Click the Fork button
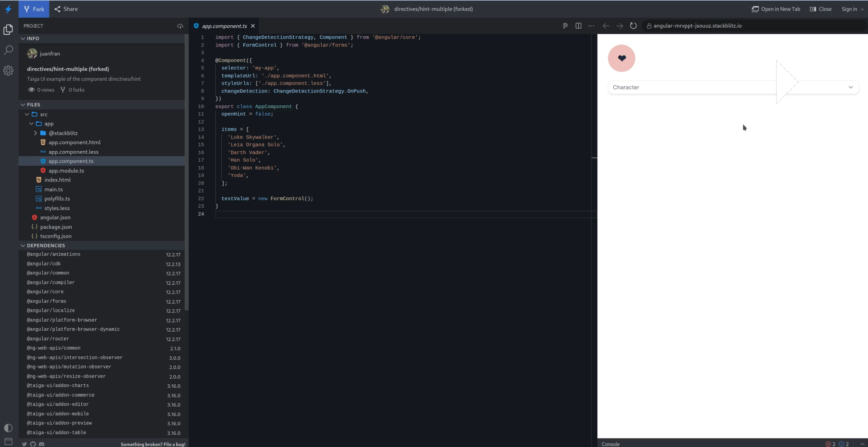Screen dimensions: 868x447 pos(34,9)
